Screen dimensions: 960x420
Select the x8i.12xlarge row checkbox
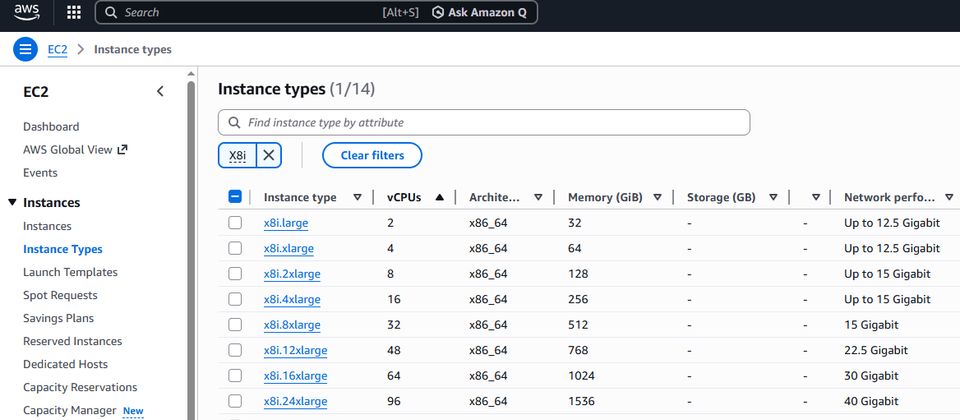click(235, 350)
